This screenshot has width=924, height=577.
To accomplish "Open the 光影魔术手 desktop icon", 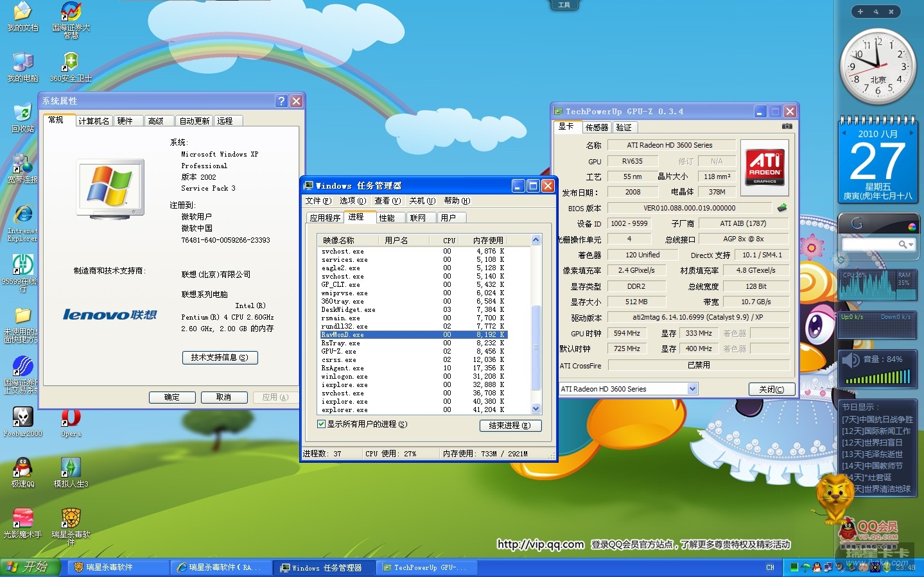I will click(22, 523).
